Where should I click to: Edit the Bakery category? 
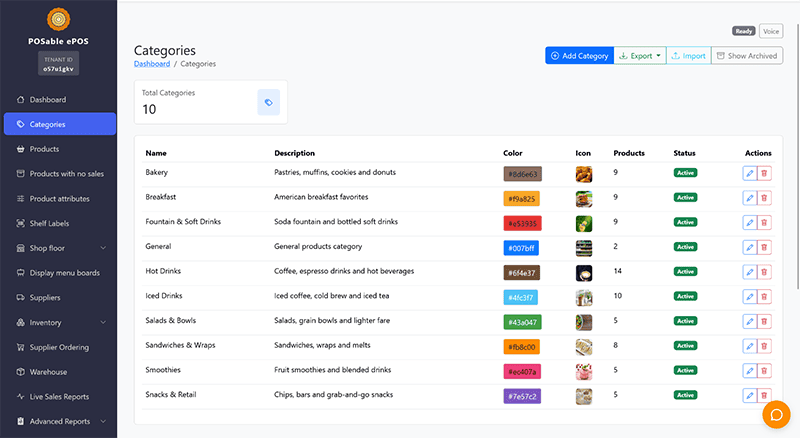pos(749,173)
